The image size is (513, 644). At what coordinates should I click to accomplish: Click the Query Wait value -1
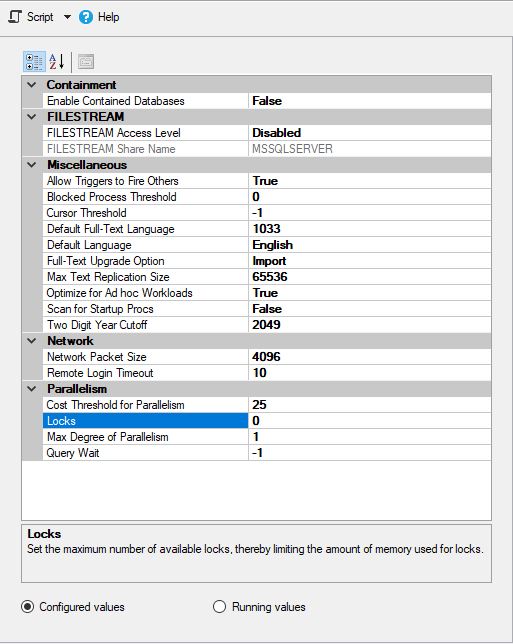tap(370, 453)
